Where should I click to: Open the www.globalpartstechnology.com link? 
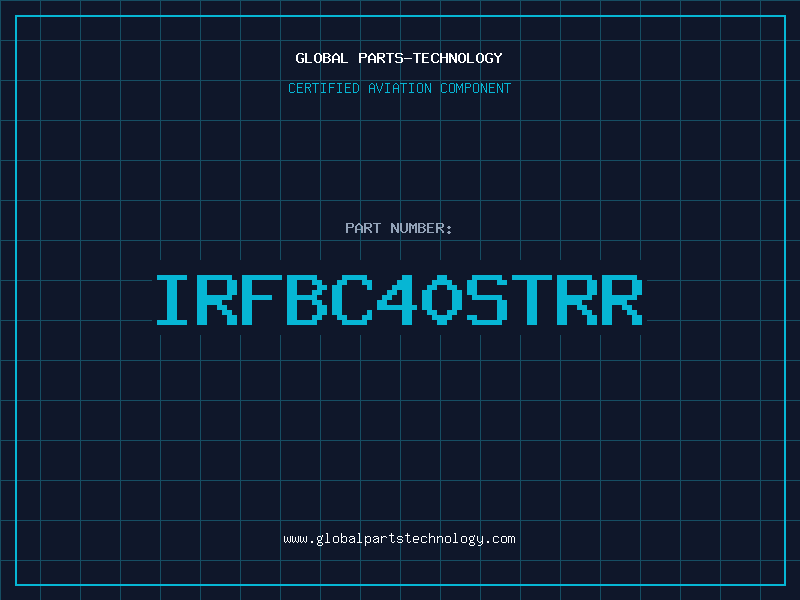(x=399, y=539)
